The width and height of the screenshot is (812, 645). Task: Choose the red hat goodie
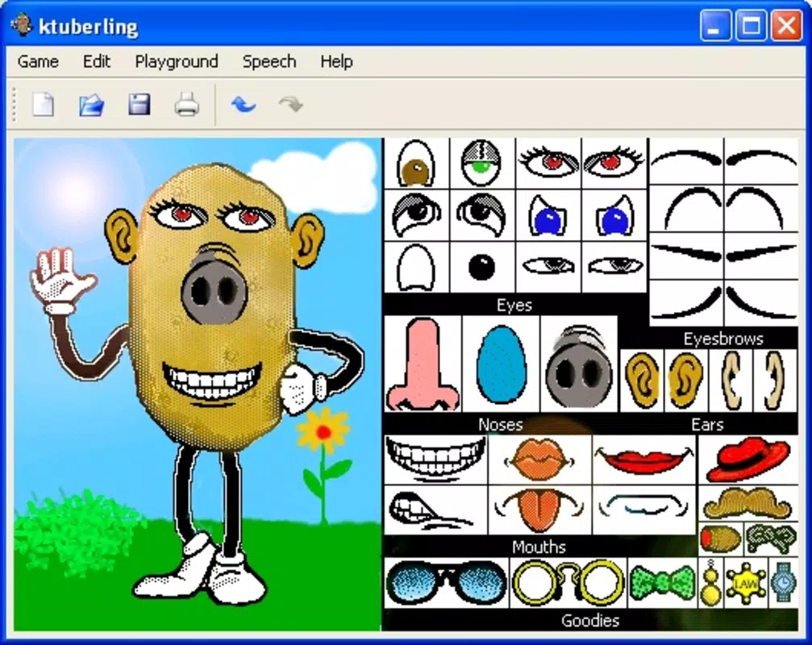click(747, 460)
